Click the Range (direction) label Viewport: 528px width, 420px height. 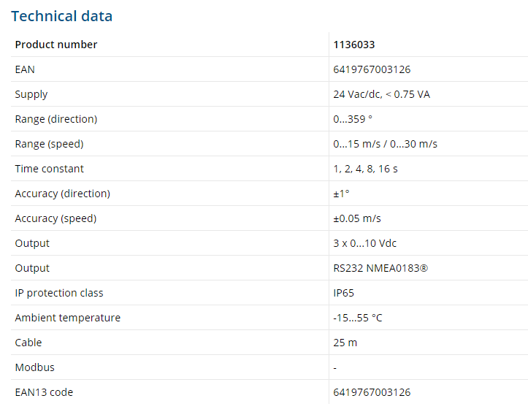(56, 119)
